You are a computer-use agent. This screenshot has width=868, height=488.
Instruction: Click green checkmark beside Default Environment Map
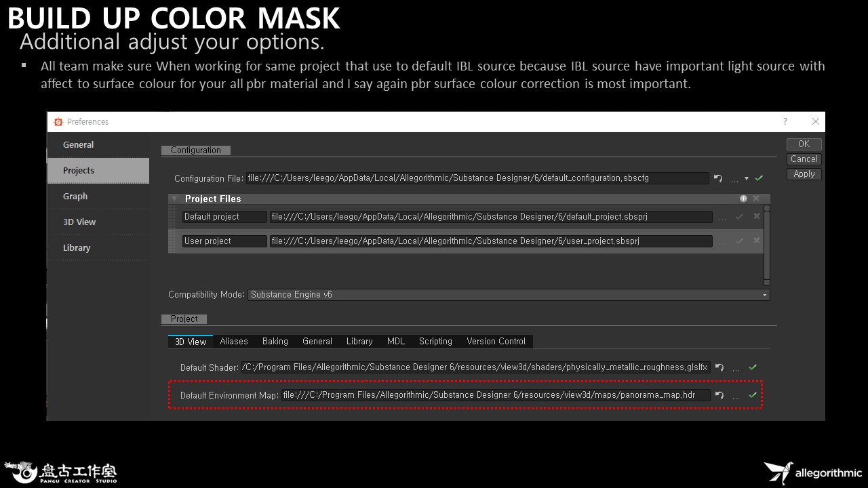[x=753, y=394]
